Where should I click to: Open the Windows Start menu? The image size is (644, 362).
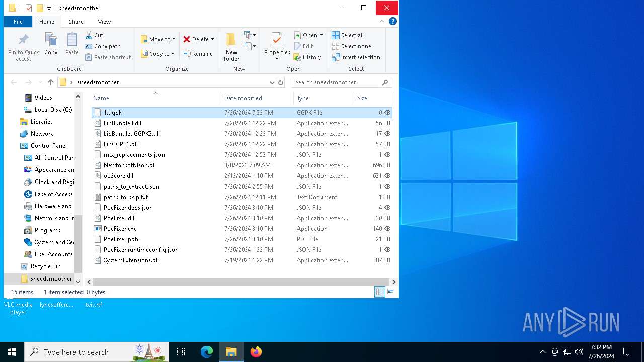tap(12, 352)
